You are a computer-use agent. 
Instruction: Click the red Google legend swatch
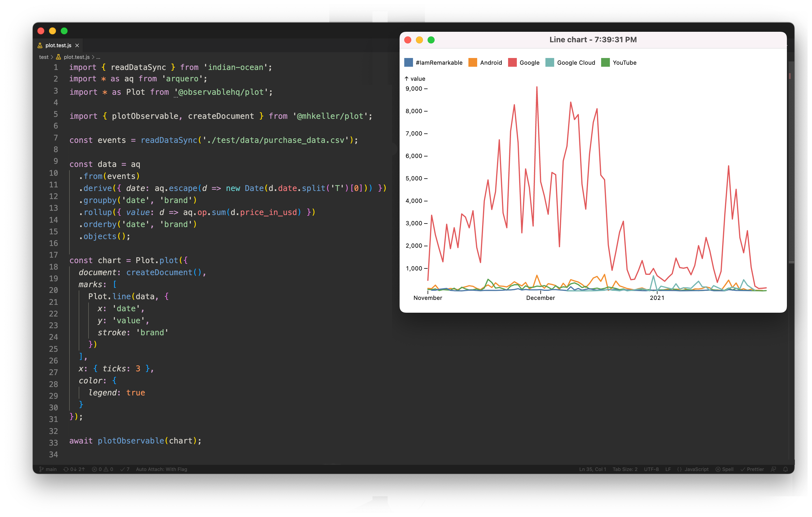click(512, 63)
